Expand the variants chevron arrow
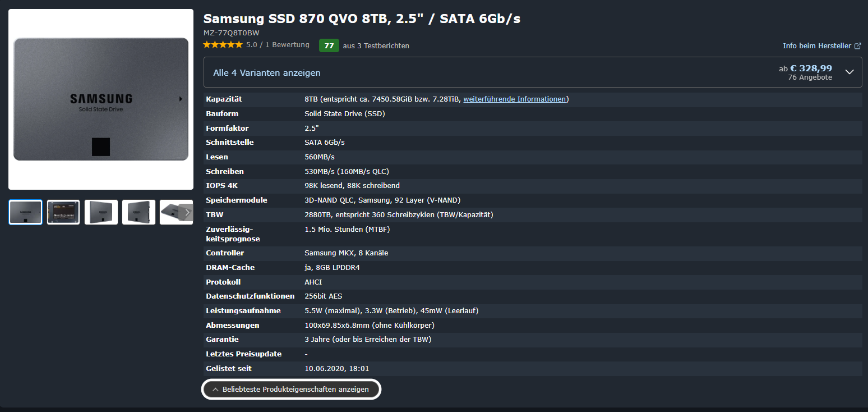 (x=849, y=72)
